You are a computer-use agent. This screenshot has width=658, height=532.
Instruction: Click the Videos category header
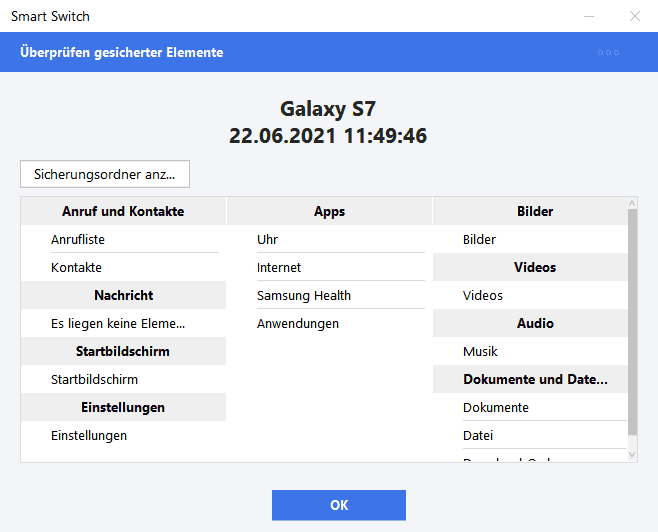[x=530, y=267]
